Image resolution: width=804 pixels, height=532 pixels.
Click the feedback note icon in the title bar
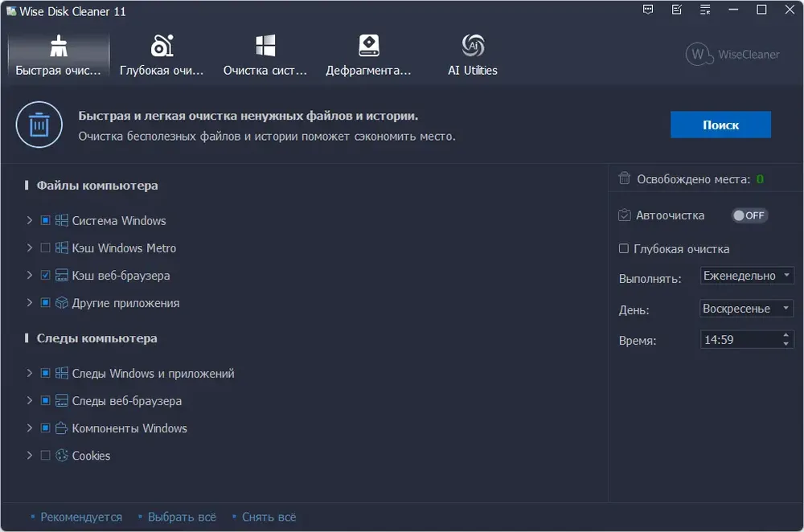(x=677, y=10)
